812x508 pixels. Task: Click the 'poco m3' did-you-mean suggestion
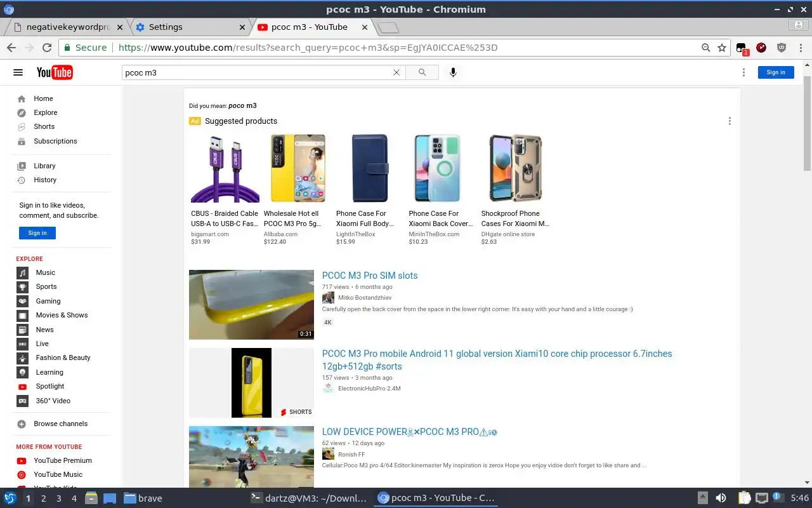[x=242, y=105]
